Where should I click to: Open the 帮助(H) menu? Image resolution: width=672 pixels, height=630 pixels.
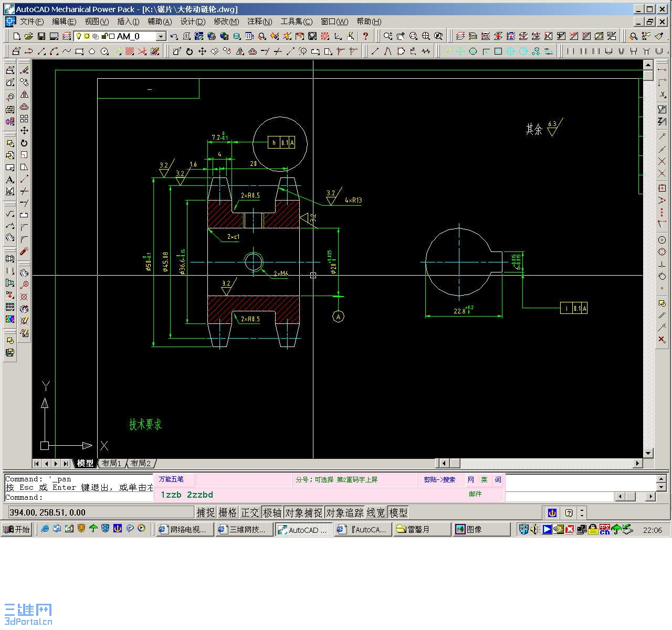pos(369,22)
